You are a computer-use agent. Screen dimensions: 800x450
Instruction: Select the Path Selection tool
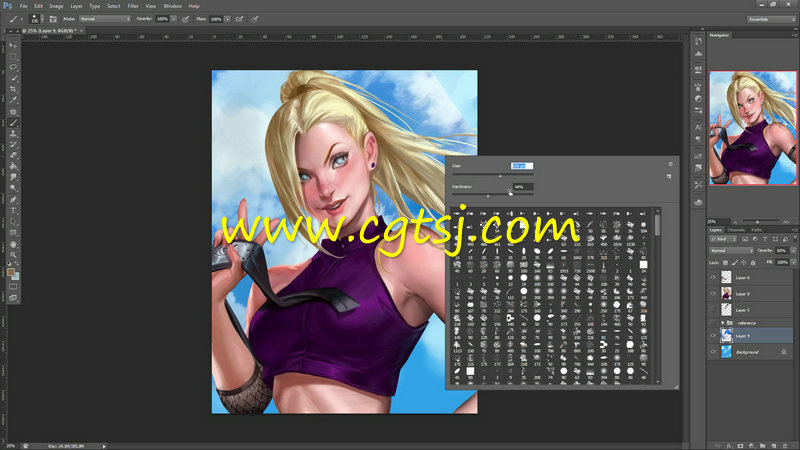point(13,221)
